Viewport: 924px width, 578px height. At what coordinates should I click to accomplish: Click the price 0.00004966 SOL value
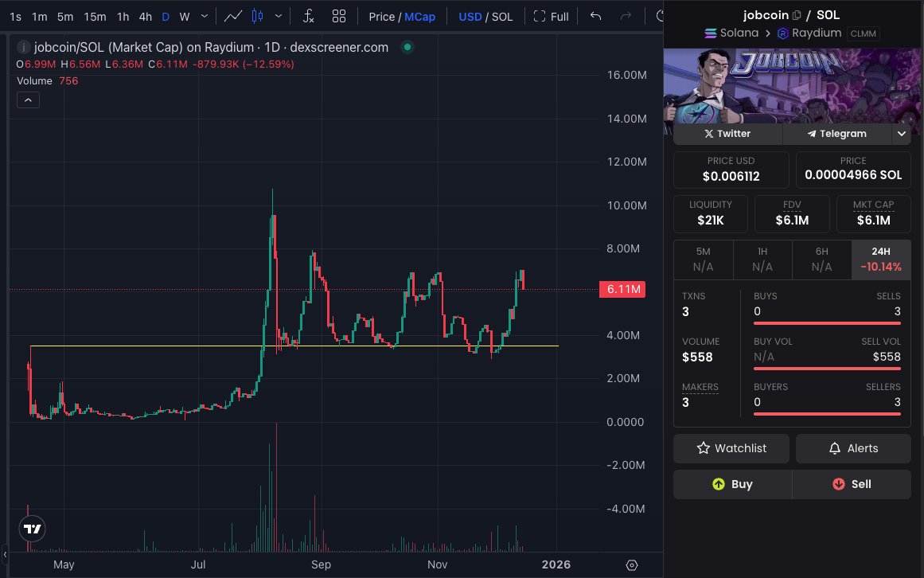tap(852, 175)
